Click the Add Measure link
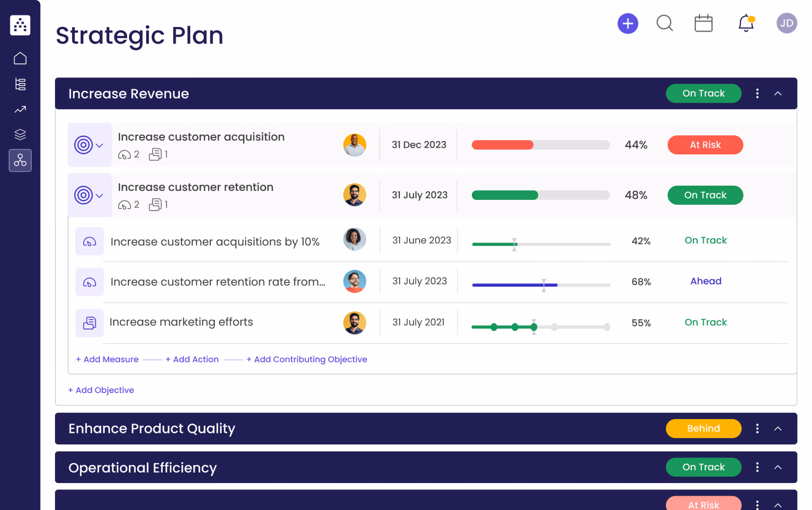Image resolution: width=812 pixels, height=510 pixels. (x=107, y=359)
